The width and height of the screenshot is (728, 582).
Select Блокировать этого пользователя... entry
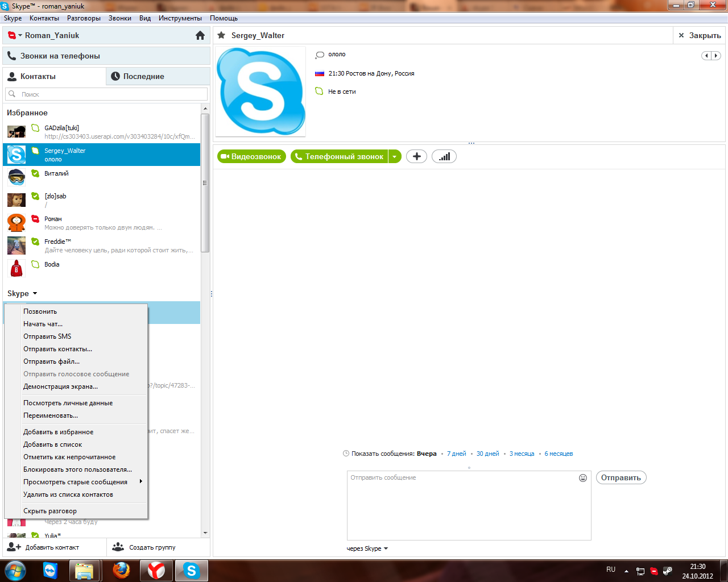pos(76,469)
